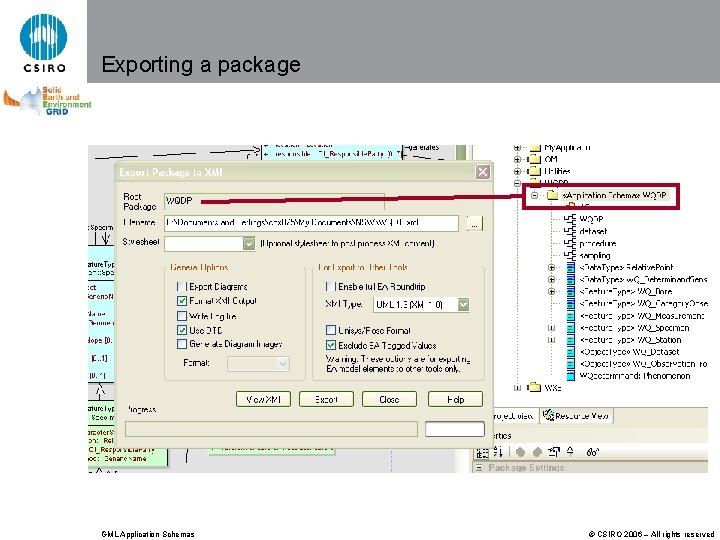Select the WQ_Bore FeatureType class icon

pyautogui.click(x=571, y=291)
